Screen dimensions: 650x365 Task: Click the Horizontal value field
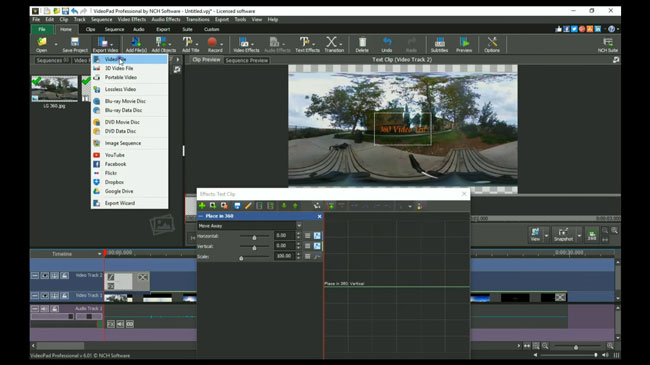tap(284, 236)
